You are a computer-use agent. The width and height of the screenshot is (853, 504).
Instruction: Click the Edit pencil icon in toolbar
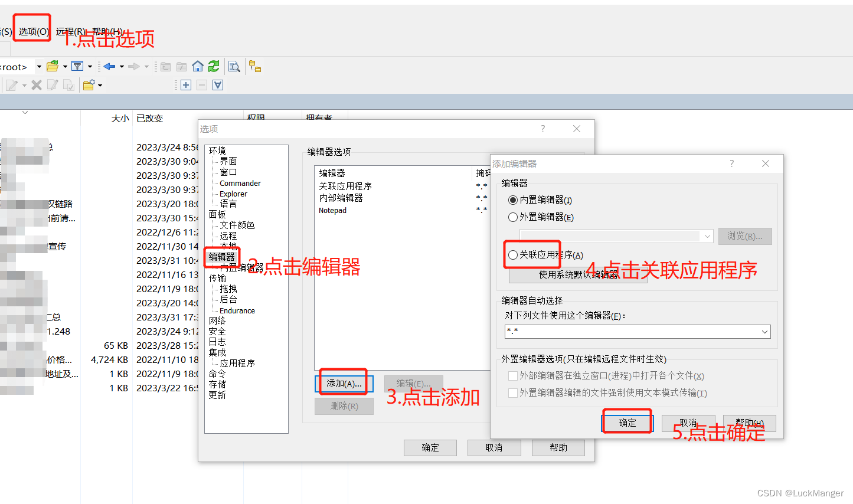click(11, 86)
